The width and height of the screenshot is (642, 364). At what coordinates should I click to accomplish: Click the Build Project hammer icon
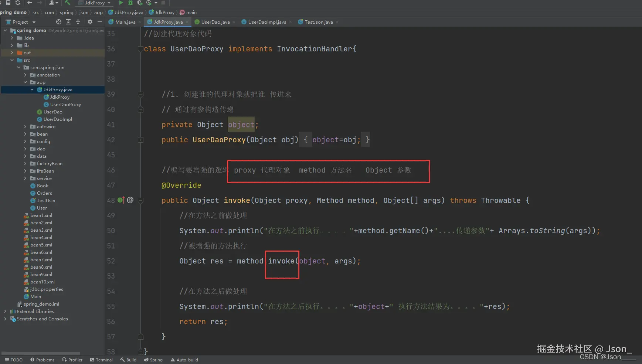click(67, 3)
